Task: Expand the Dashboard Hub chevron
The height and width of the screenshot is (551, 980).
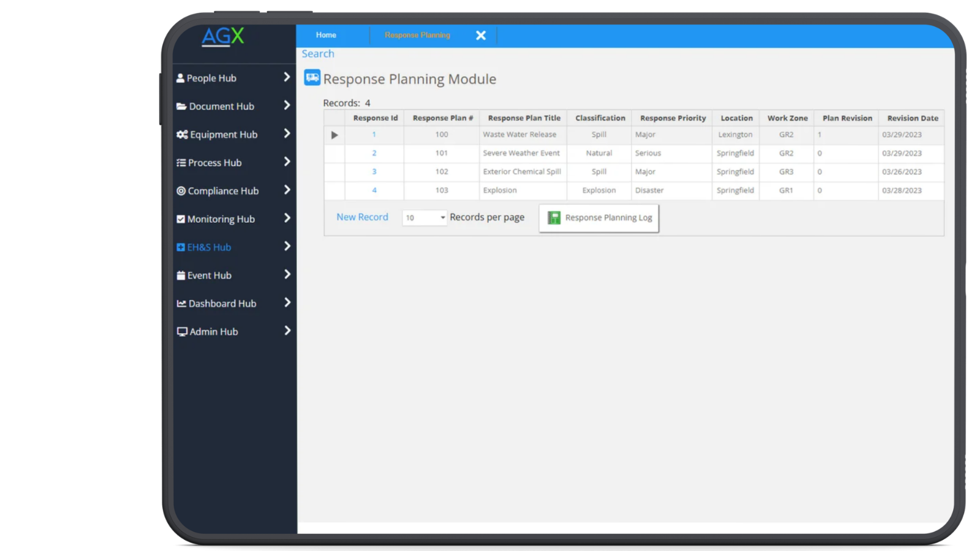Action: pyautogui.click(x=287, y=302)
